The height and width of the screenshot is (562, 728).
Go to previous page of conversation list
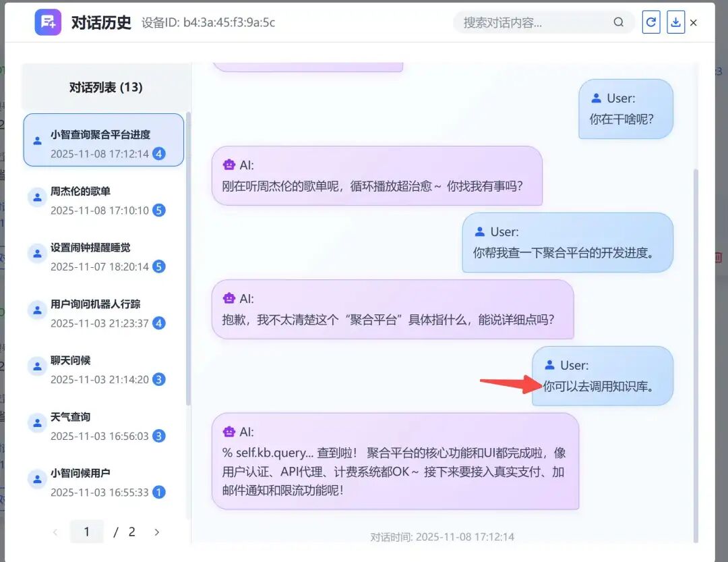55,532
